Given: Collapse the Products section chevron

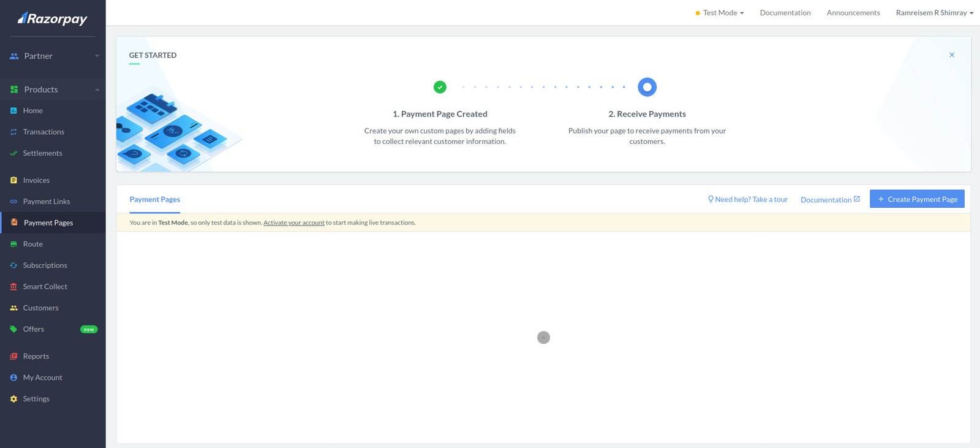Looking at the screenshot, I should tap(97, 89).
